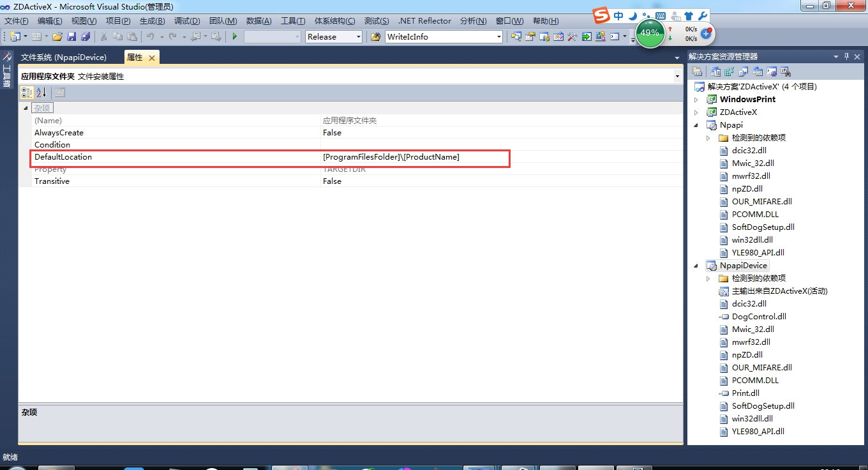Close the Solution Explorer panel
This screenshot has height=470, width=868.
coord(858,56)
